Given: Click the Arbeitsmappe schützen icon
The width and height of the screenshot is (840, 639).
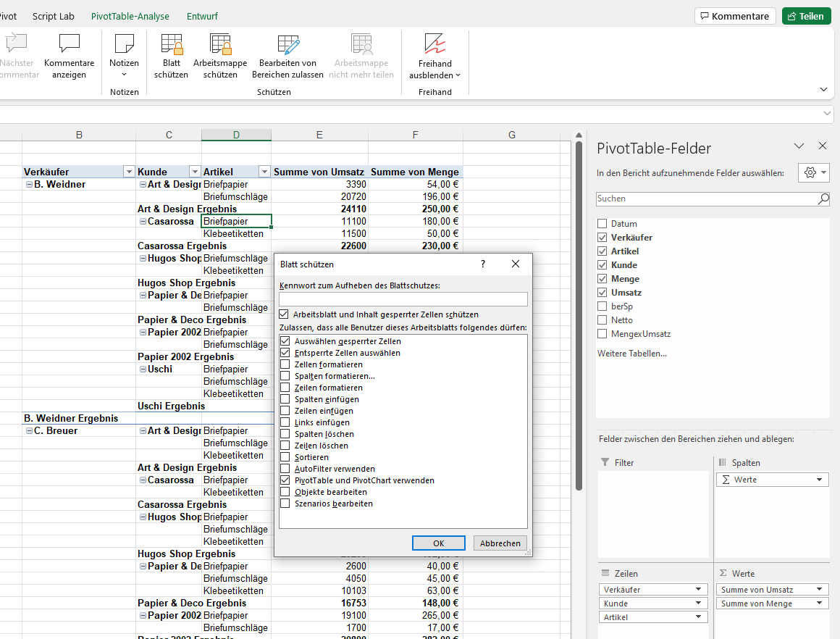Looking at the screenshot, I should pyautogui.click(x=220, y=56).
